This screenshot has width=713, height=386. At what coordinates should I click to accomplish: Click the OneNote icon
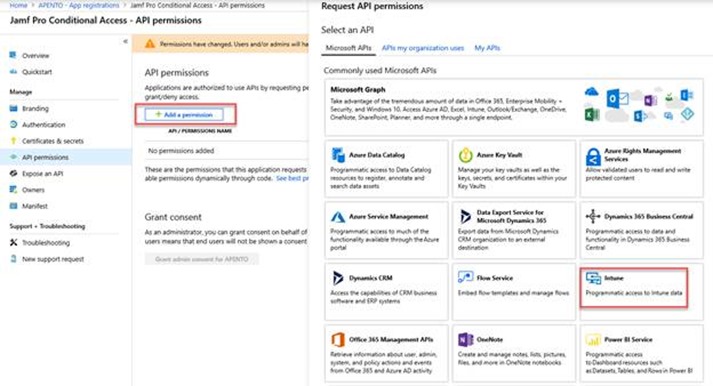[466, 339]
